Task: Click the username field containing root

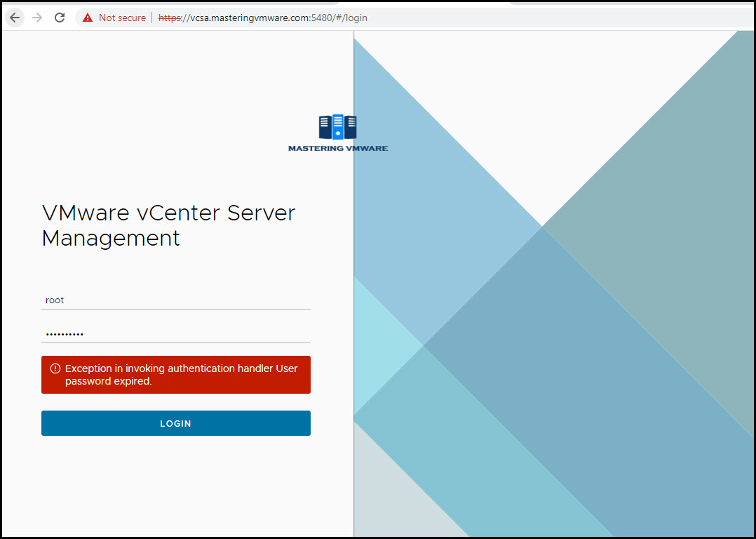Action: (176, 300)
